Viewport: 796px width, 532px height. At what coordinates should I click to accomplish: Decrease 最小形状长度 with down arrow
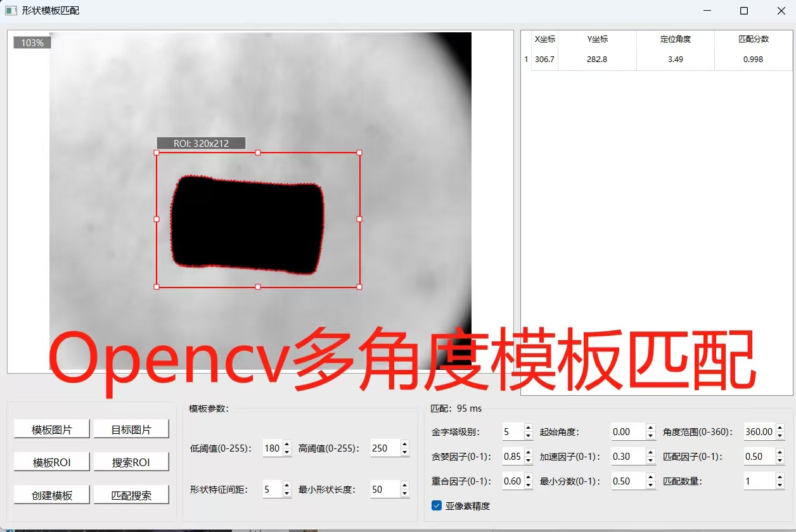[x=405, y=493]
